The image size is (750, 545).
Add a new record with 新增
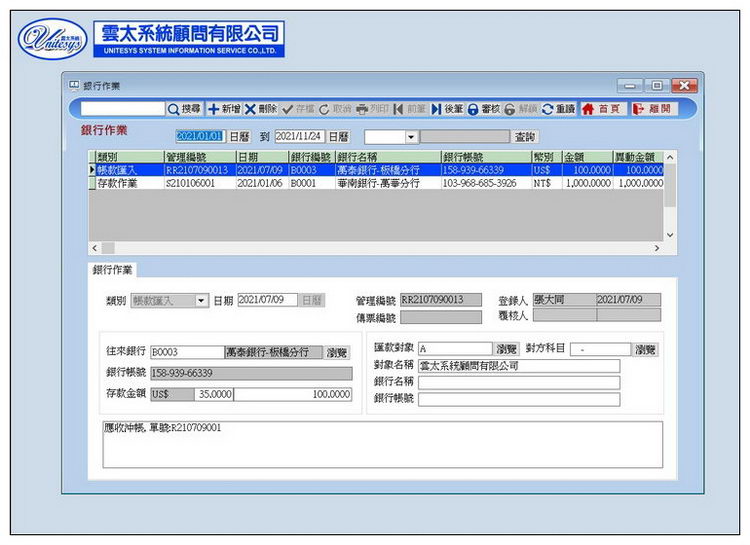coord(224,108)
